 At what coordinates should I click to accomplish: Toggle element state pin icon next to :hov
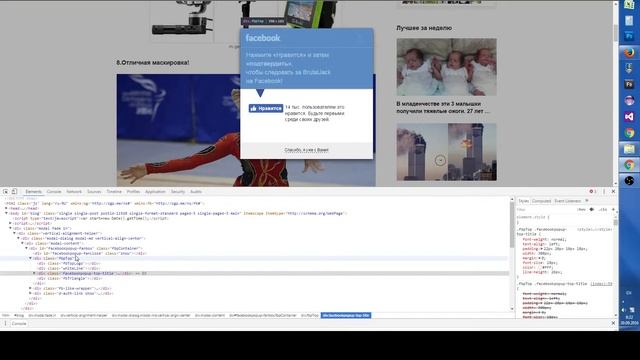[592, 209]
